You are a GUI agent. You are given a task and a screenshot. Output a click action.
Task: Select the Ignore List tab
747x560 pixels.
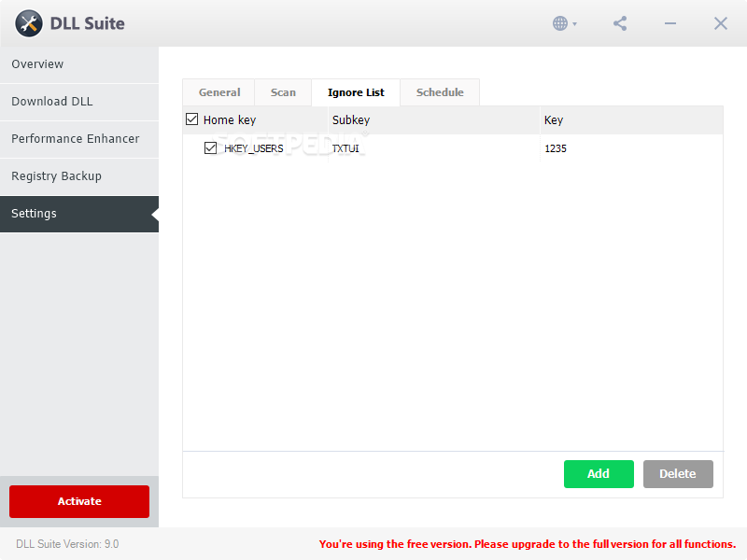pyautogui.click(x=356, y=92)
